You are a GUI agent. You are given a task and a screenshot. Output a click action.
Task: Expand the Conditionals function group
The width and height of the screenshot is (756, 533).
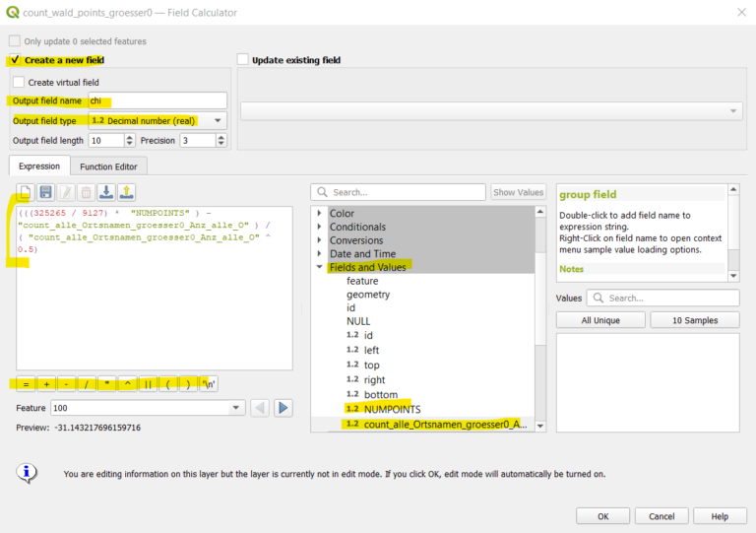(x=319, y=228)
